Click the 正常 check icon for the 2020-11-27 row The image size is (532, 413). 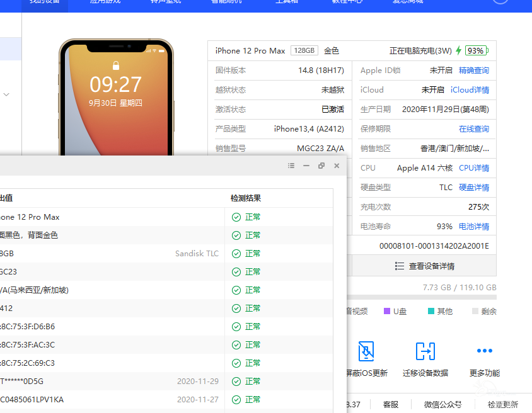point(236,400)
